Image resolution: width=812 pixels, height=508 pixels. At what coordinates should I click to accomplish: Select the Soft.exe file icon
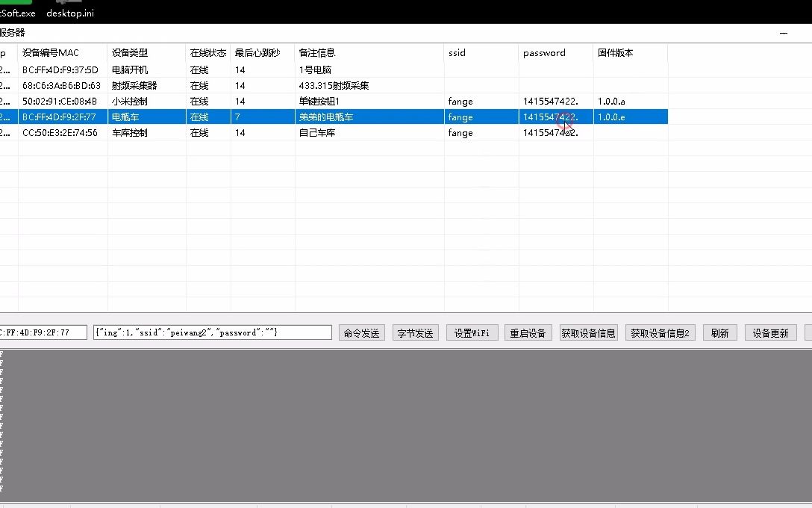tap(15, 13)
